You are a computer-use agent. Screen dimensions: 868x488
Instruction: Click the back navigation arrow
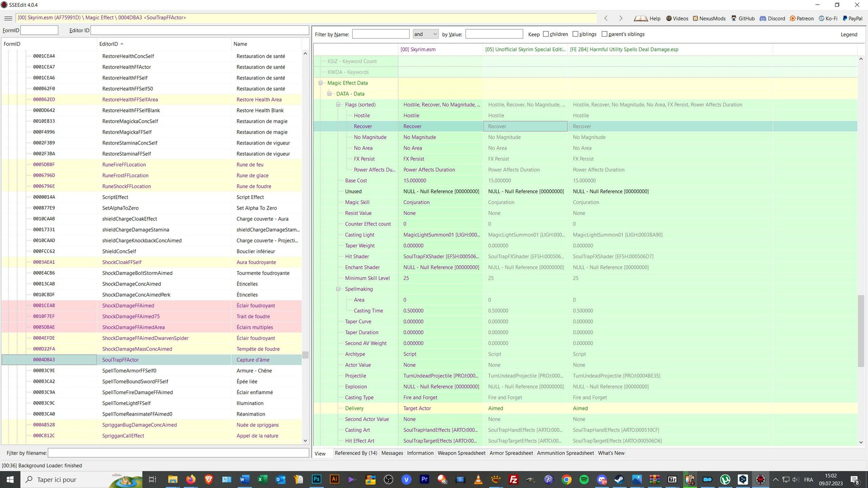pos(606,18)
